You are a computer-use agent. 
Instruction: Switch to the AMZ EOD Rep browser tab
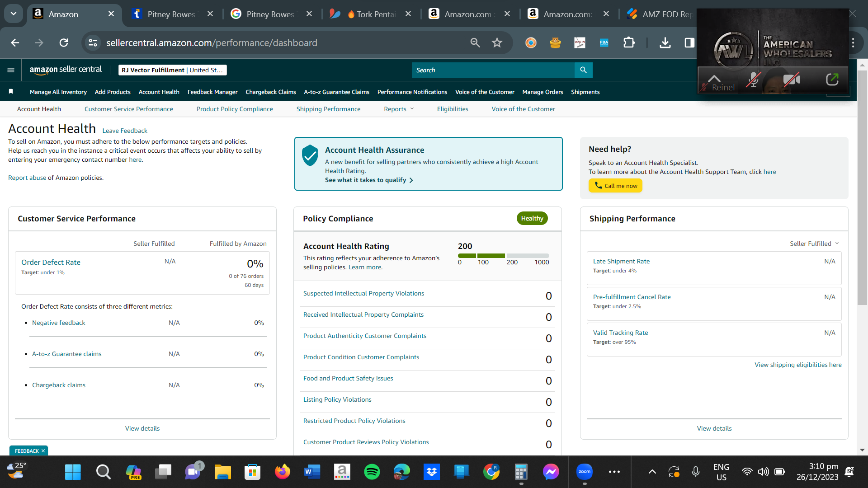[x=660, y=14]
